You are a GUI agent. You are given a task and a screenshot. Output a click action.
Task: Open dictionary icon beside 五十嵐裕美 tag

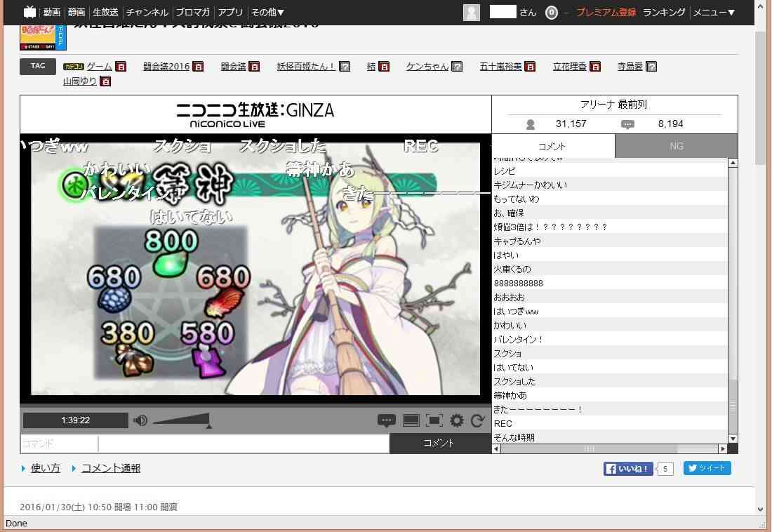(x=530, y=67)
